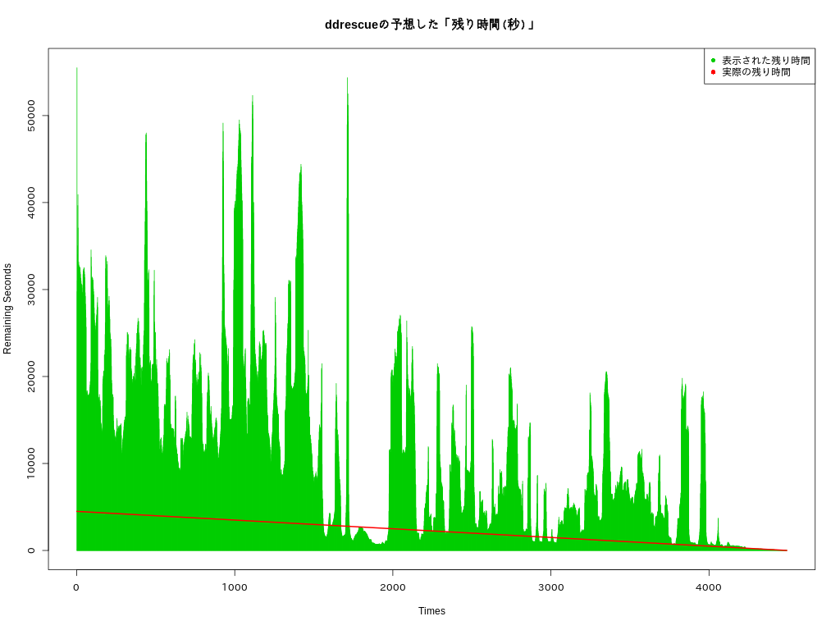This screenshot has height=630, width=840.
Task: Click x-axis tick value 1000
Action: 235,587
